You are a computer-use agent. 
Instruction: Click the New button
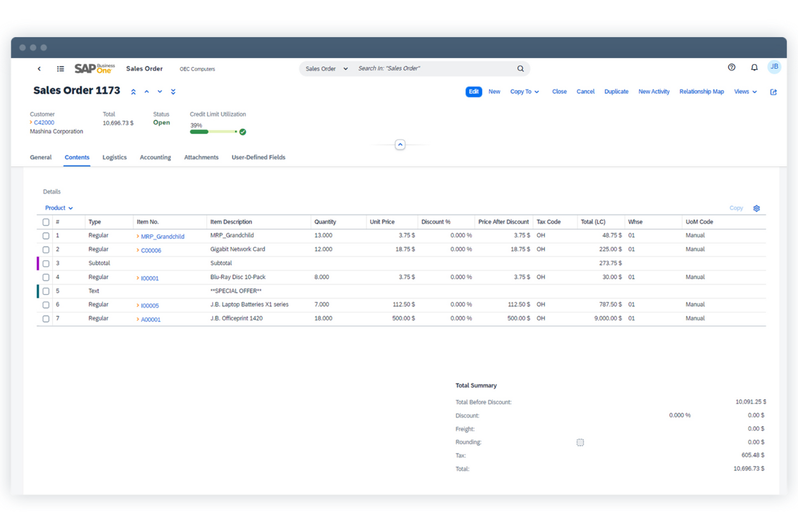[494, 92]
